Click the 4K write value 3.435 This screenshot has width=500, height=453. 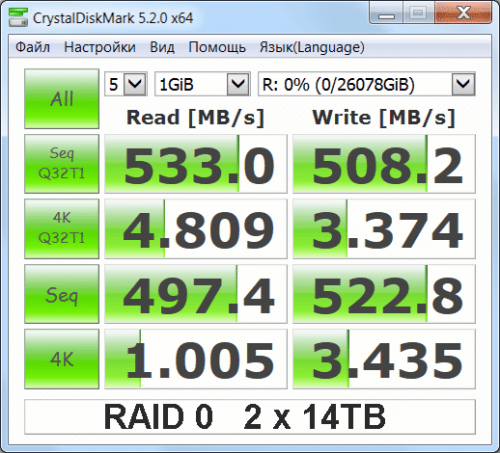[x=384, y=359]
